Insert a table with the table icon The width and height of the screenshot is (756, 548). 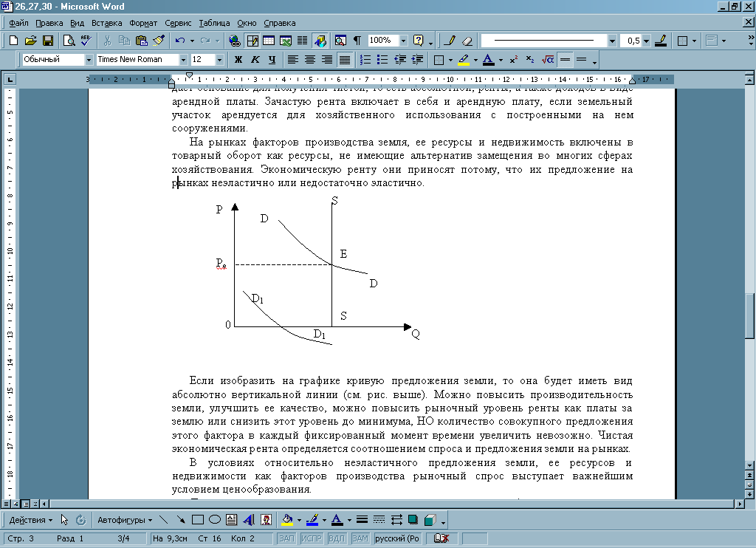tap(269, 41)
